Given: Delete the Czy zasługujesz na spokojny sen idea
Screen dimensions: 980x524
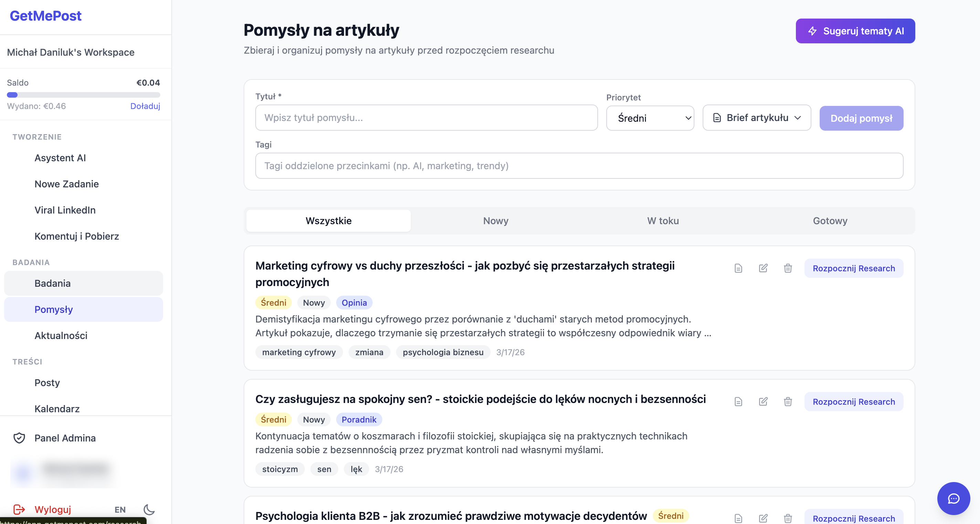Looking at the screenshot, I should (788, 402).
